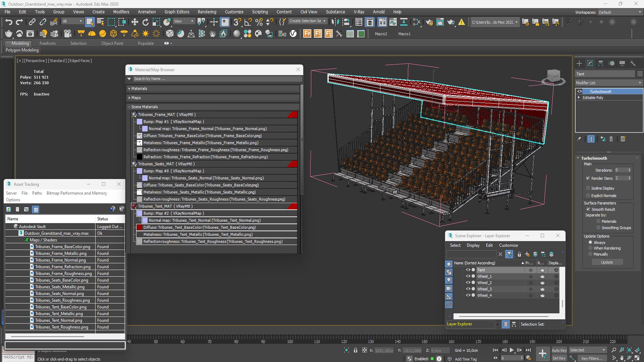The height and width of the screenshot is (362, 644).
Task: Enable the Isoline Display checkbox
Action: tap(588, 188)
